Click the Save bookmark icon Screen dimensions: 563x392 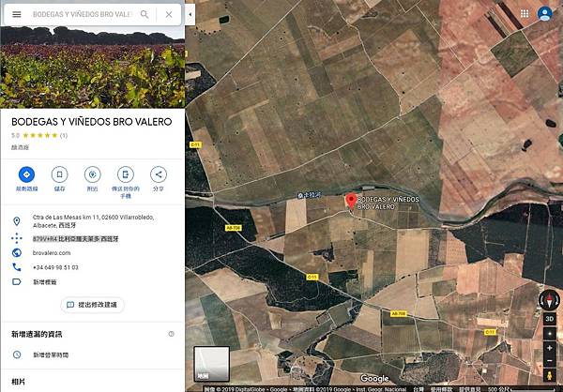pos(60,174)
